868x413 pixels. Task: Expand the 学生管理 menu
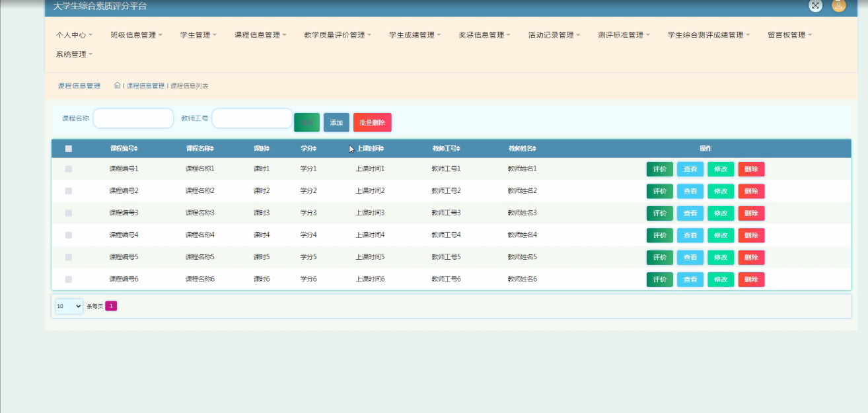click(x=198, y=35)
